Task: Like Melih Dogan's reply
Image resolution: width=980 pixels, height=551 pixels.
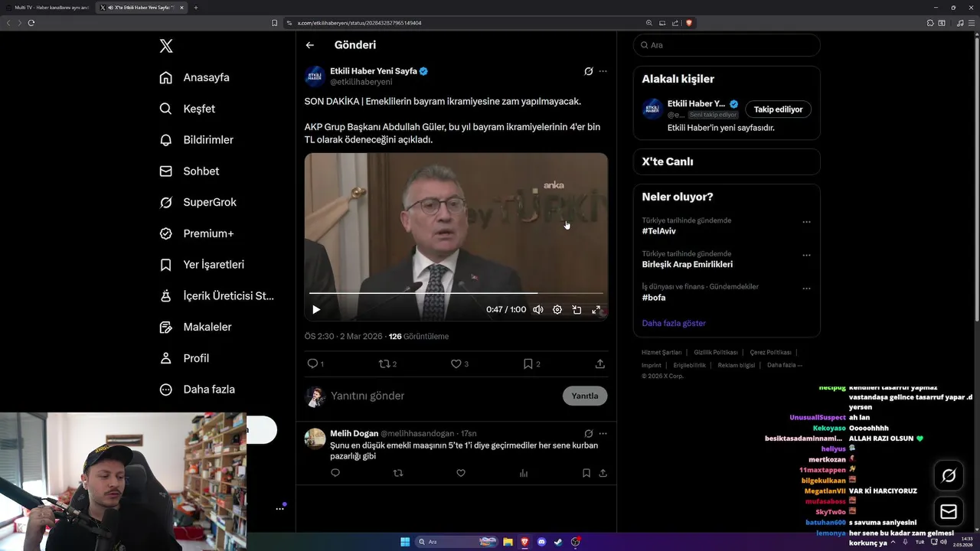Action: click(x=461, y=473)
